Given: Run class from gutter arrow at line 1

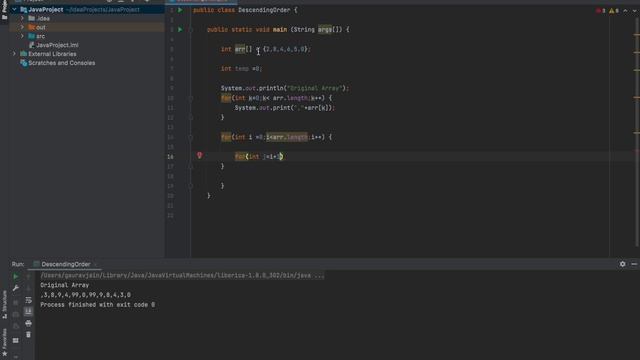Looking at the screenshot, I should point(180,10).
